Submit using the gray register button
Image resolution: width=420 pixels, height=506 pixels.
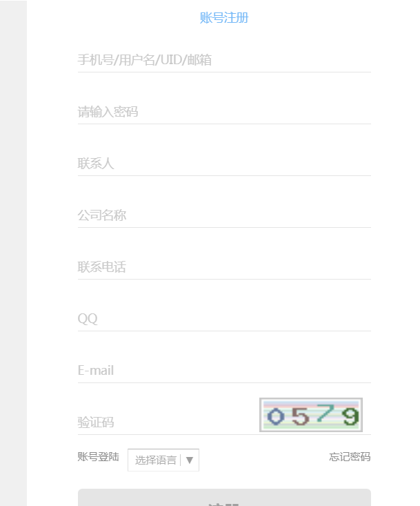224,497
